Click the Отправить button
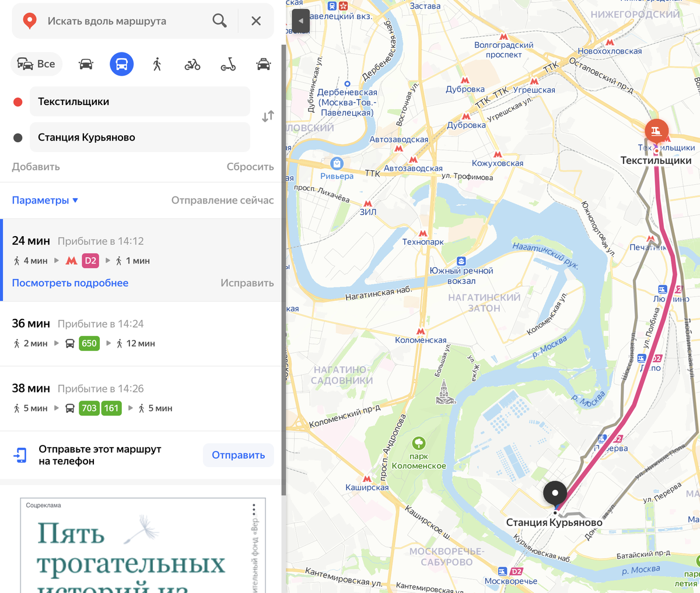The height and width of the screenshot is (593, 700). [239, 455]
